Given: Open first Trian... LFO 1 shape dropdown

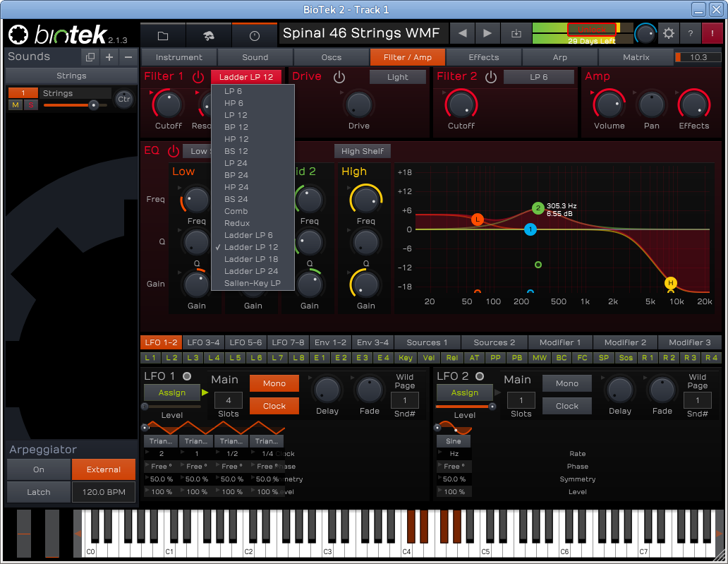Looking at the screenshot, I should pyautogui.click(x=161, y=441).
